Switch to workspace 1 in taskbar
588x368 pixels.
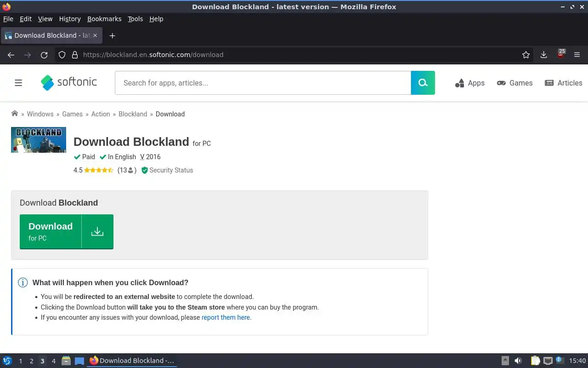tap(20, 361)
